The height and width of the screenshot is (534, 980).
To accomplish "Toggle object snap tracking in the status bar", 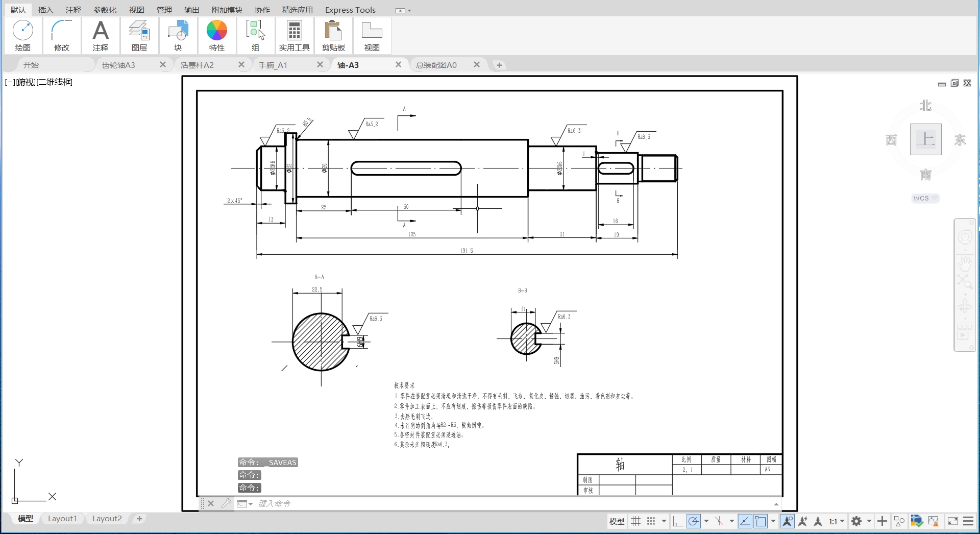I will point(745,521).
